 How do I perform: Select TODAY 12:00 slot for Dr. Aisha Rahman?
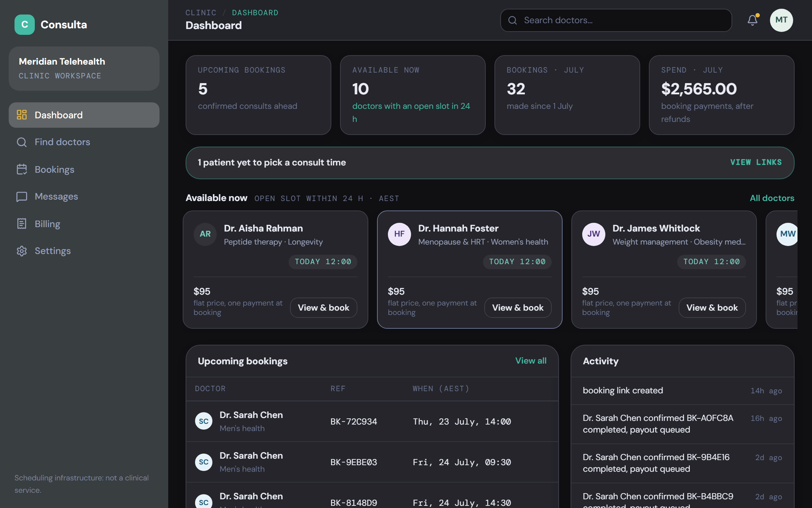(x=323, y=262)
